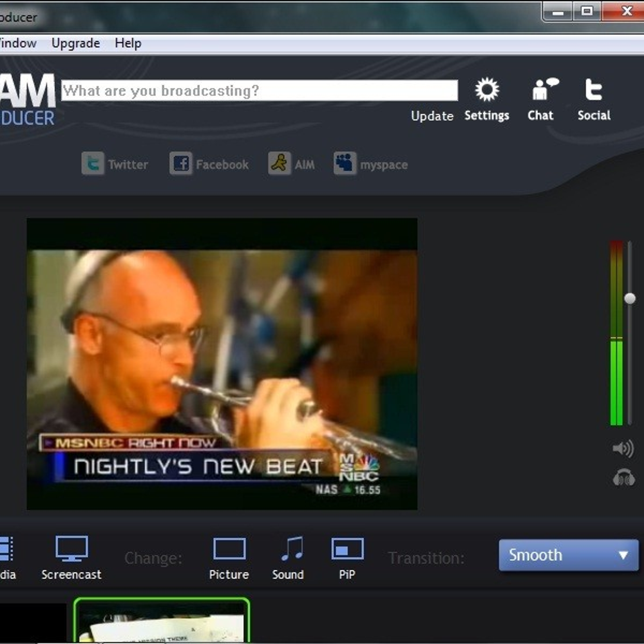644x644 pixels.
Task: Open the Transition Smooth dropdown
Action: click(568, 555)
